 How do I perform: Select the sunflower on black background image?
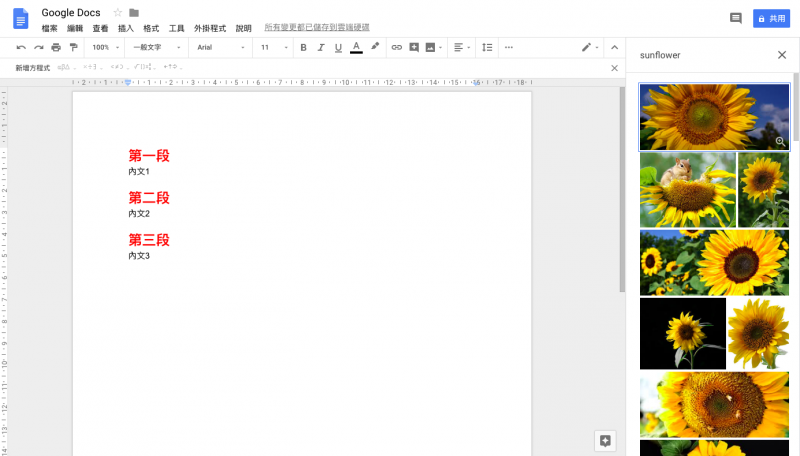tap(683, 333)
